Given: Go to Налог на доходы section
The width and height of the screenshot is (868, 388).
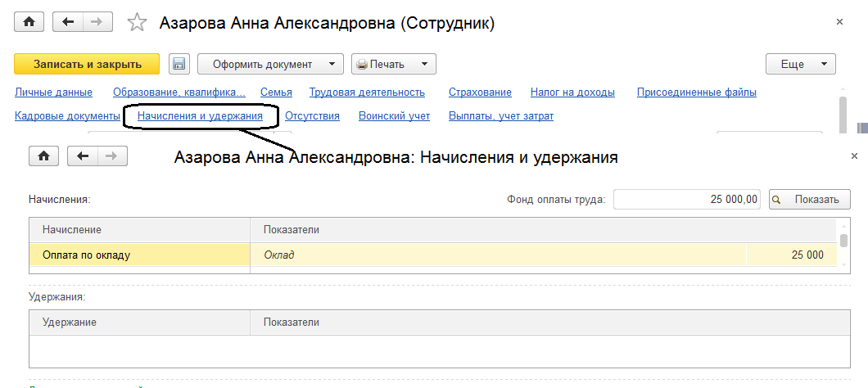Looking at the screenshot, I should (572, 92).
